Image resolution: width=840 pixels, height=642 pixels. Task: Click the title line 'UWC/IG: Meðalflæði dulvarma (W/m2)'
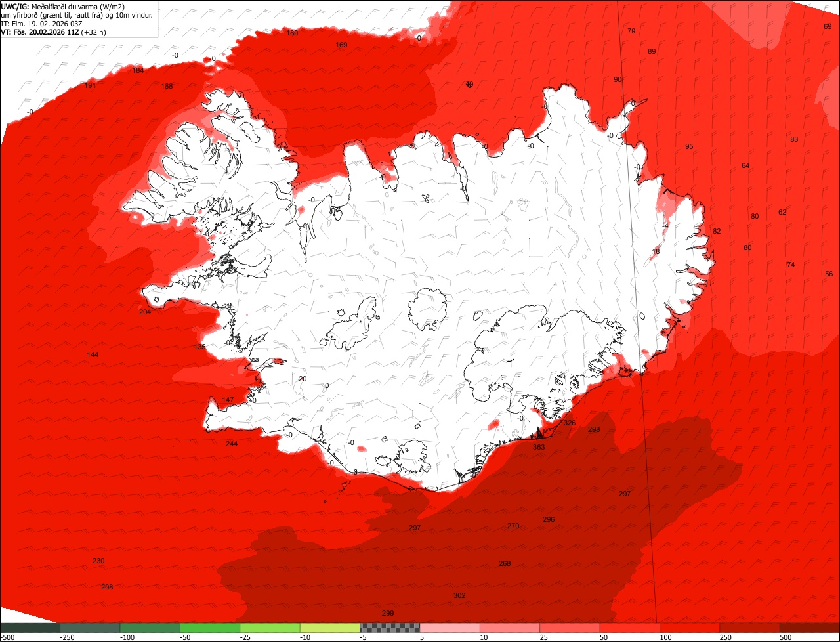pyautogui.click(x=63, y=6)
